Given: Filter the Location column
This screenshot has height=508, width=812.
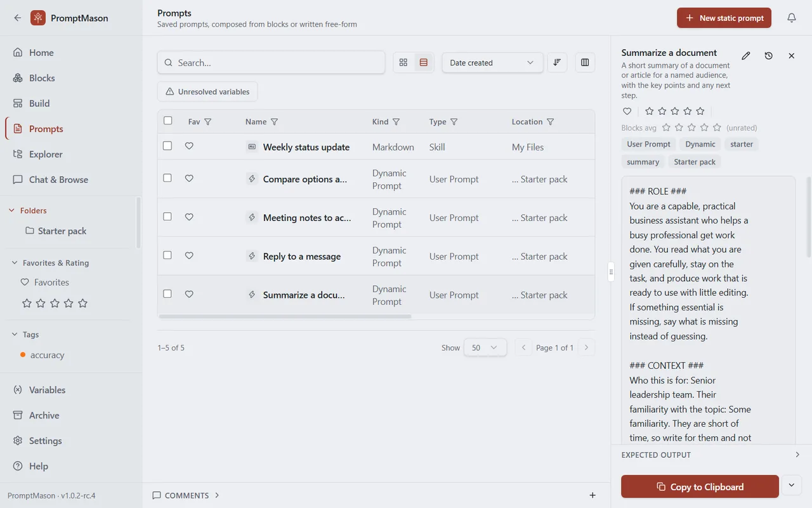Looking at the screenshot, I should (x=550, y=122).
